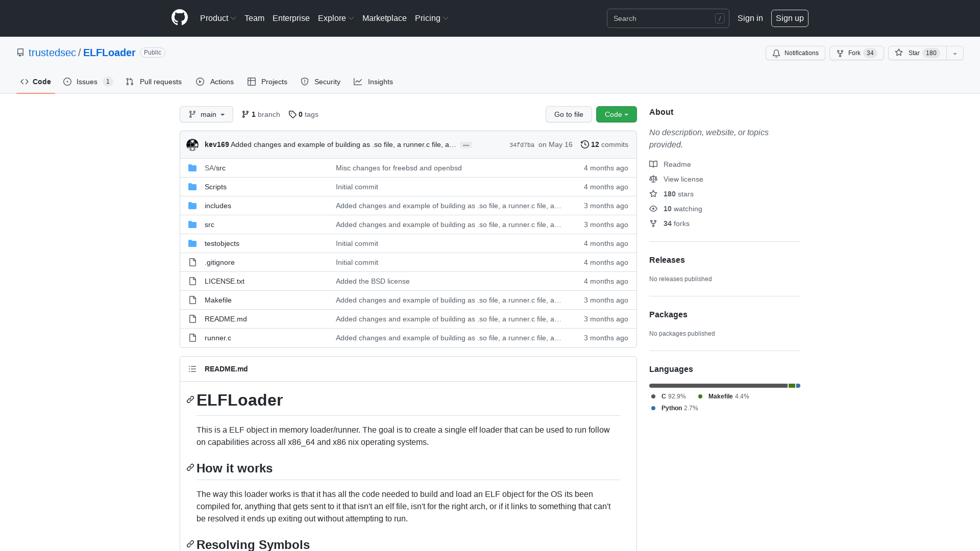The height and width of the screenshot is (551, 980).
Task: Click the runner.c file icon
Action: pos(192,338)
